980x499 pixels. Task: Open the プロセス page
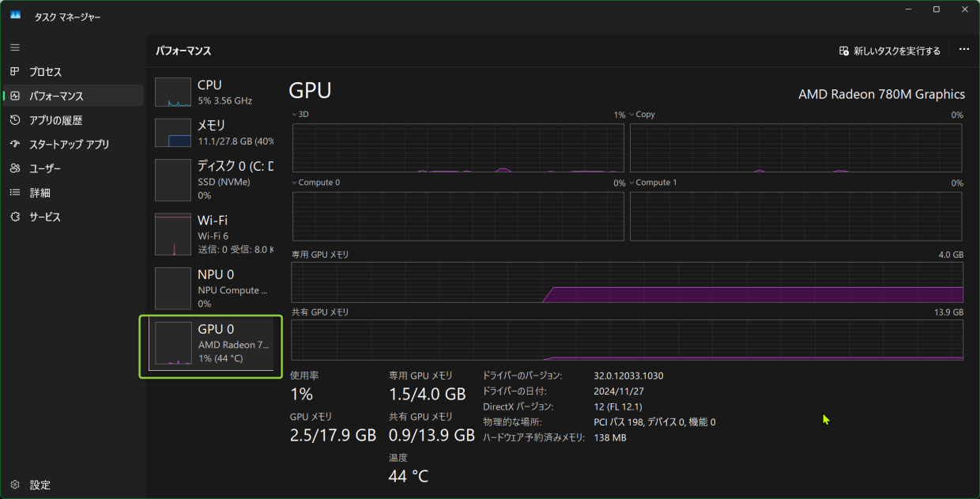(73, 72)
